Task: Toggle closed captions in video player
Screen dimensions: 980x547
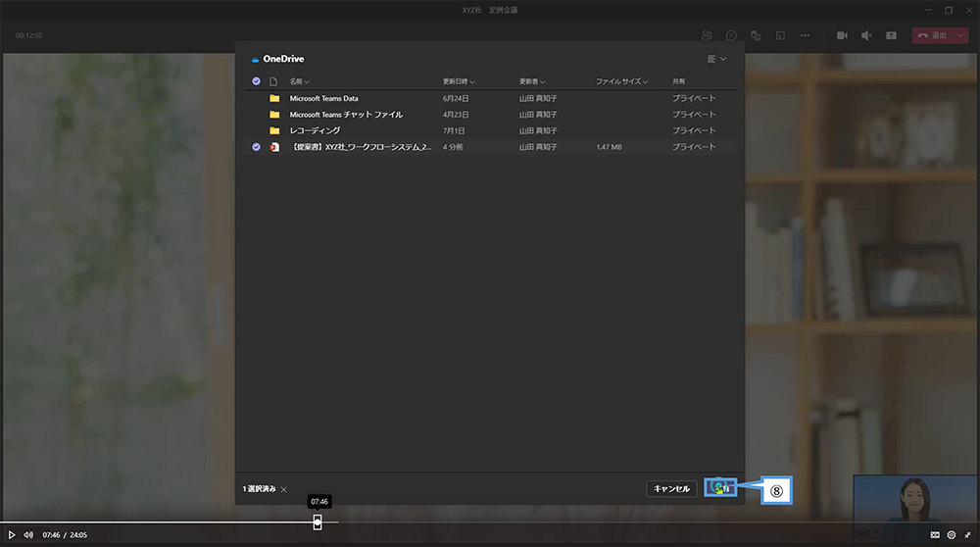Action: coord(935,534)
